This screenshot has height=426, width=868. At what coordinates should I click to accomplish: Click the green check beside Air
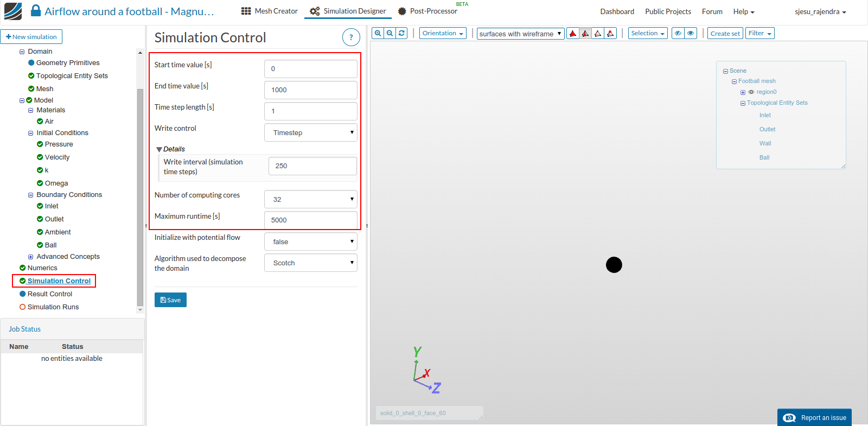pyautogui.click(x=40, y=122)
